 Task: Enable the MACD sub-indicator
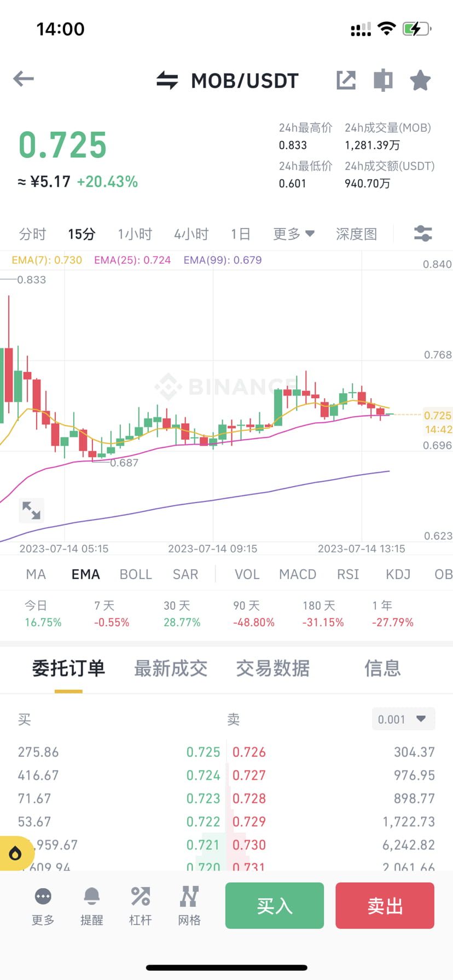[298, 574]
